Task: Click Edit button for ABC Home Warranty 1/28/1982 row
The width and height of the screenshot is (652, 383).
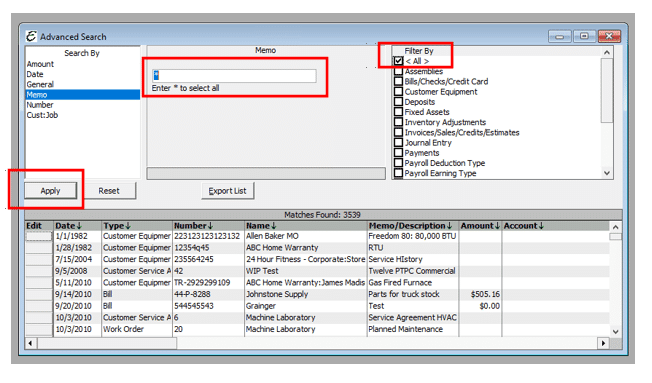Action: click(x=39, y=248)
